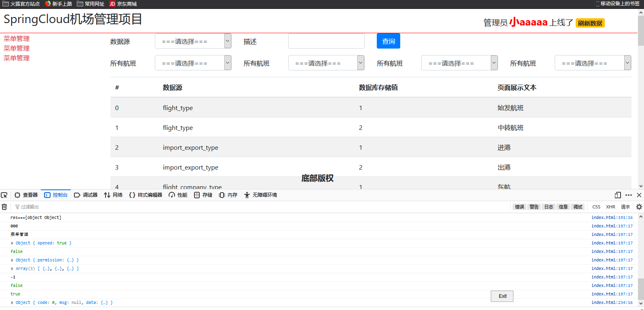Switch to 控制台 console tab
This screenshot has height=310, width=644.
(56, 195)
